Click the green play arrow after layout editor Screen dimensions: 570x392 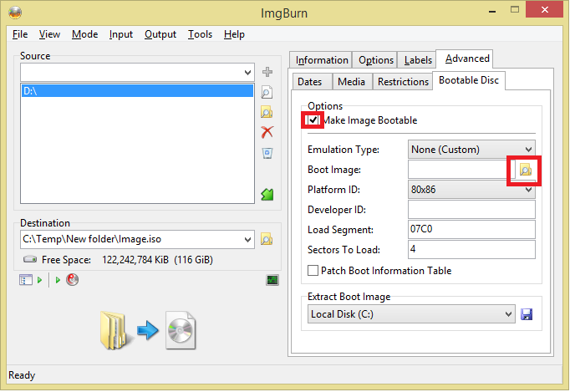pyautogui.click(x=39, y=280)
